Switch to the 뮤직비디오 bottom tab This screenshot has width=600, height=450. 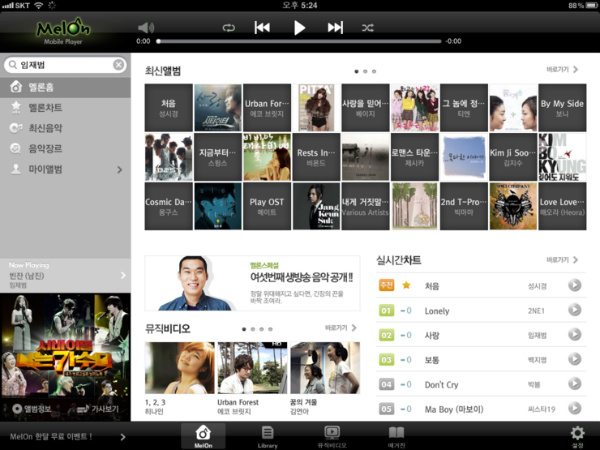(332, 437)
